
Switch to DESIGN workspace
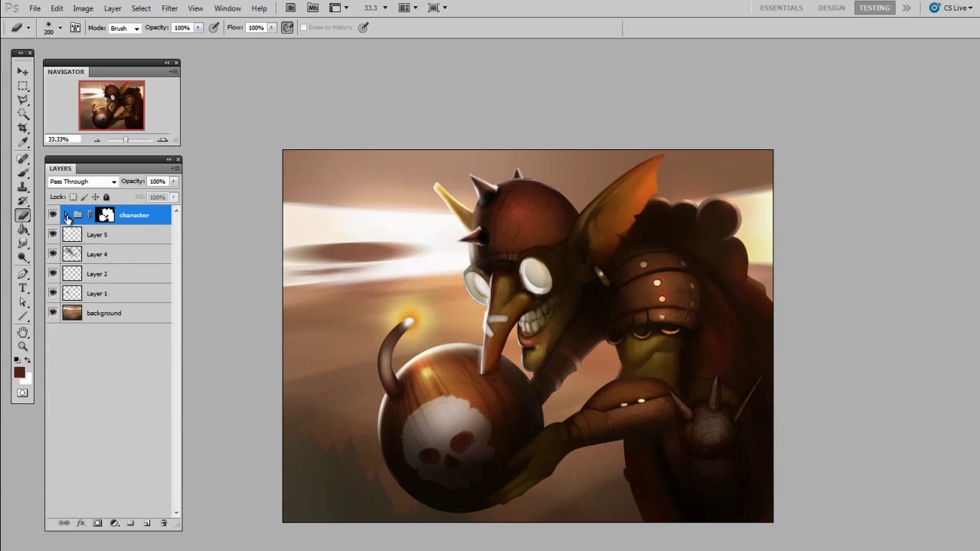click(x=831, y=8)
